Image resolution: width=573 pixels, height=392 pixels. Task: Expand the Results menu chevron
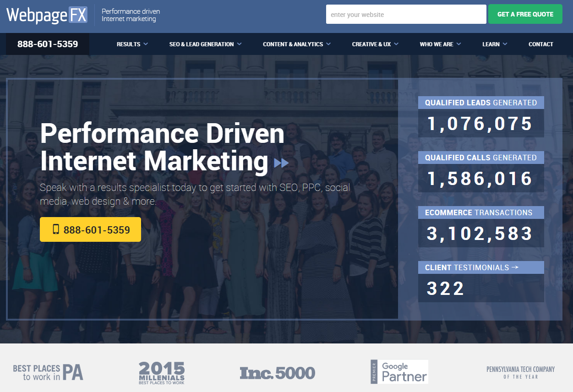(146, 44)
